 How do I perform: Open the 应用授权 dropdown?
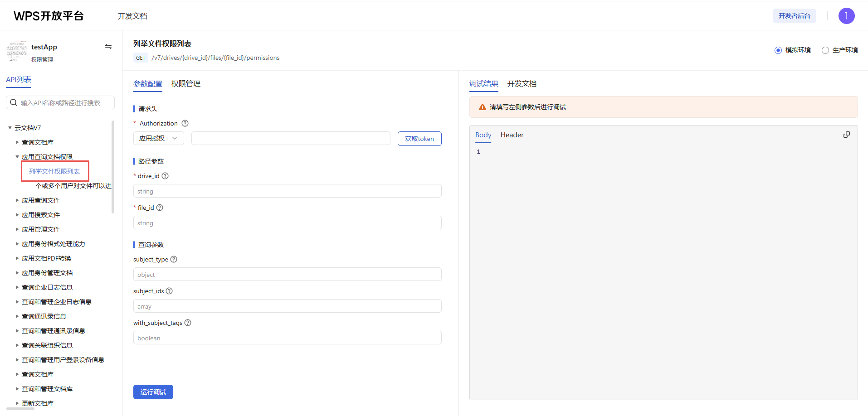pos(158,138)
